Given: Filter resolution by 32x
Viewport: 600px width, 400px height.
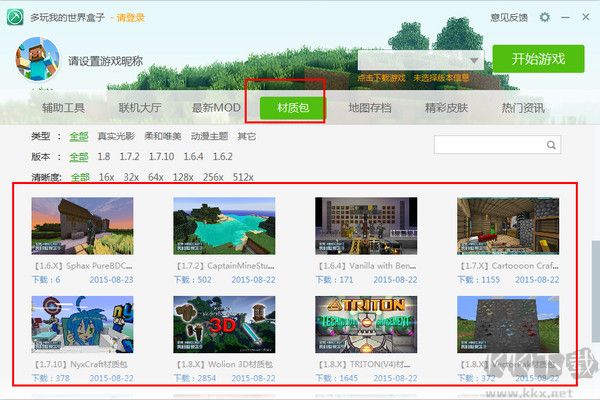Looking at the screenshot, I should (x=131, y=177).
